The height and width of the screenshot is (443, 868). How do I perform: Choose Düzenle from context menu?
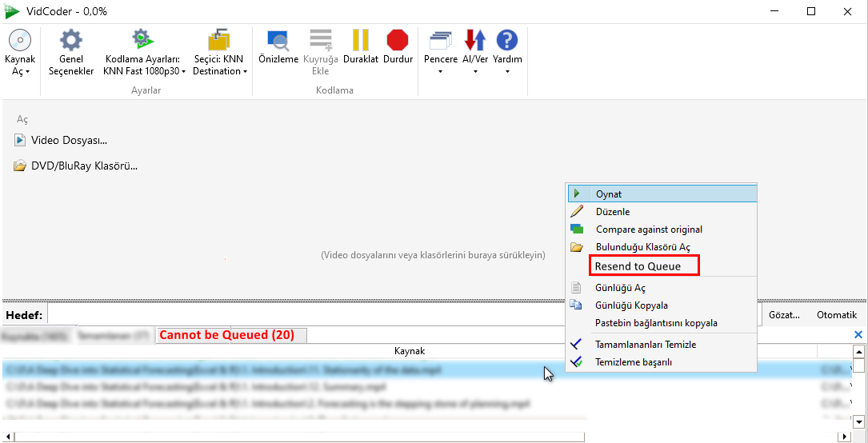662,212
